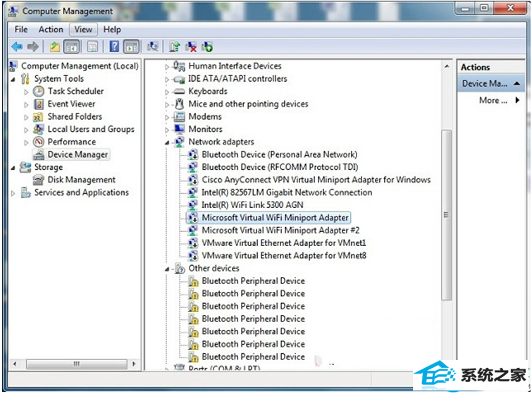The height and width of the screenshot is (394, 532).
Task: Collapse the System Tools tree node
Action: (13, 80)
